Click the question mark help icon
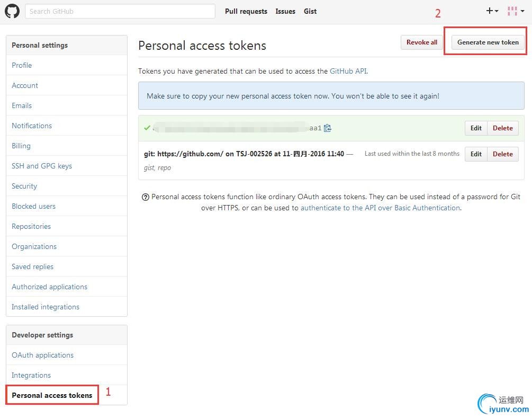Image resolution: width=532 pixels, height=418 pixels. 145,197
